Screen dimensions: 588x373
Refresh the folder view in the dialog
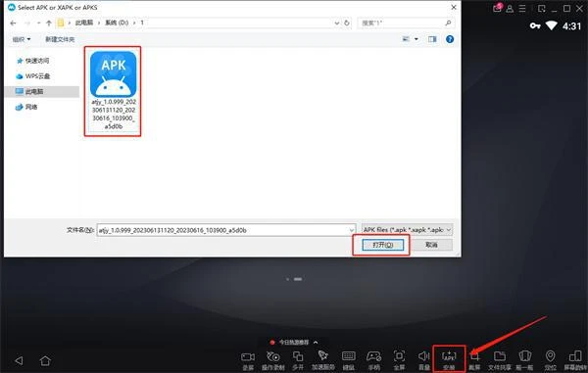pos(347,23)
